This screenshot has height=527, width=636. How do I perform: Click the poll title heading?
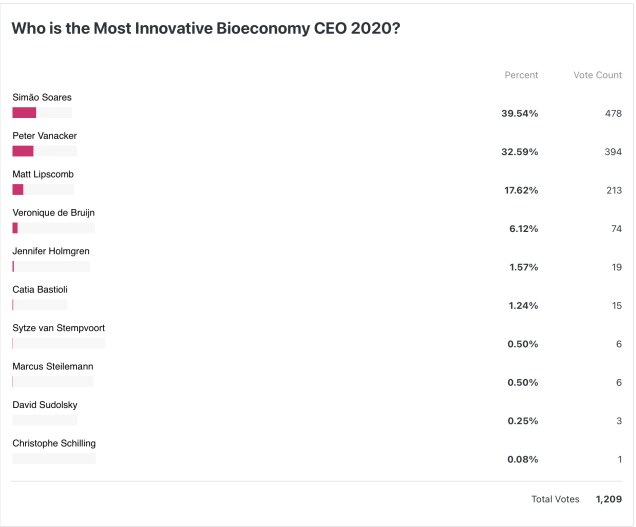point(206,29)
